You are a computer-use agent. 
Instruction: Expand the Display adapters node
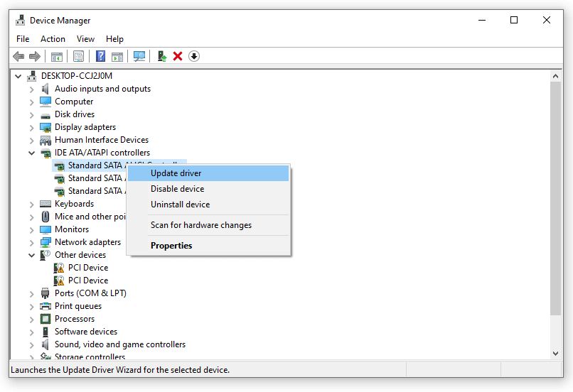(32, 128)
